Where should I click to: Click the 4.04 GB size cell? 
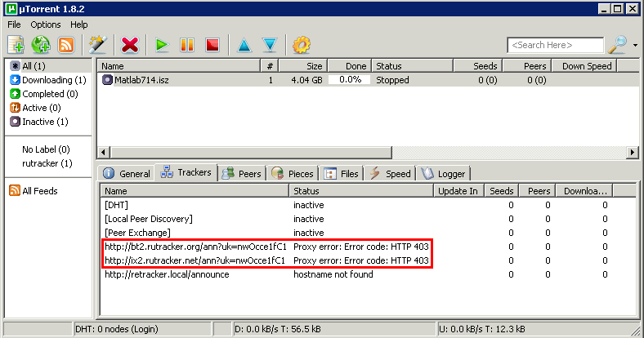coord(306,80)
